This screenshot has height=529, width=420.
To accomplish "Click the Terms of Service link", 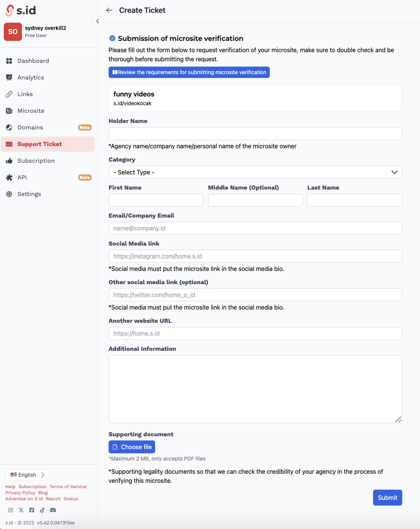I will pos(68,487).
